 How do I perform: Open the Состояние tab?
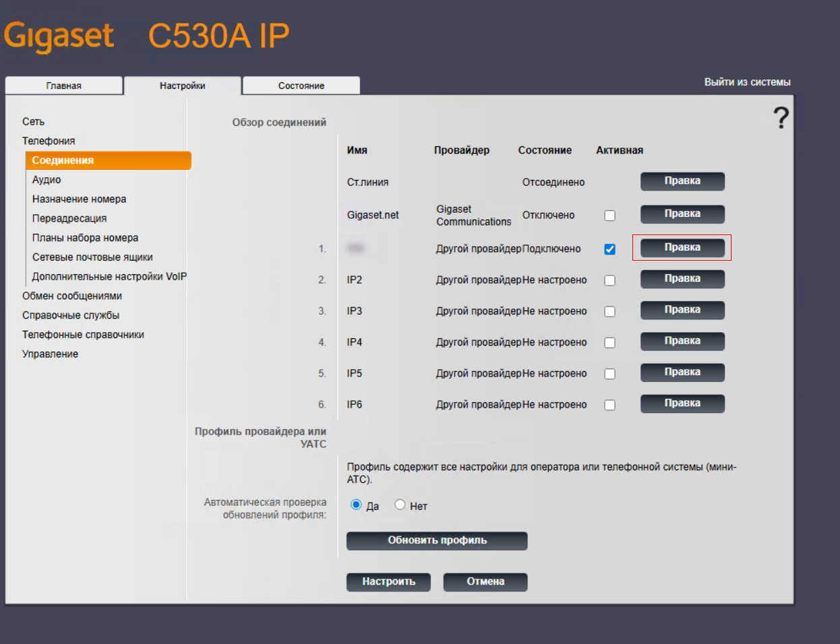[x=301, y=86]
